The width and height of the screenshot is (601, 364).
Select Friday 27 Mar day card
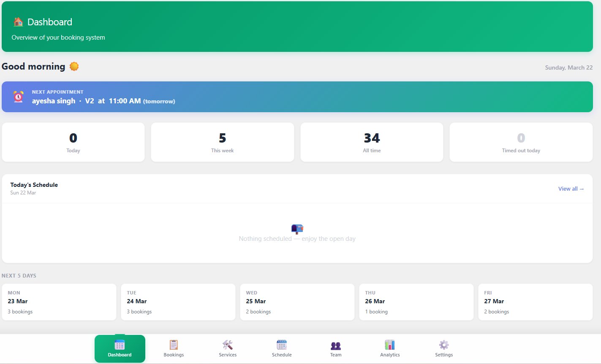coord(535,302)
